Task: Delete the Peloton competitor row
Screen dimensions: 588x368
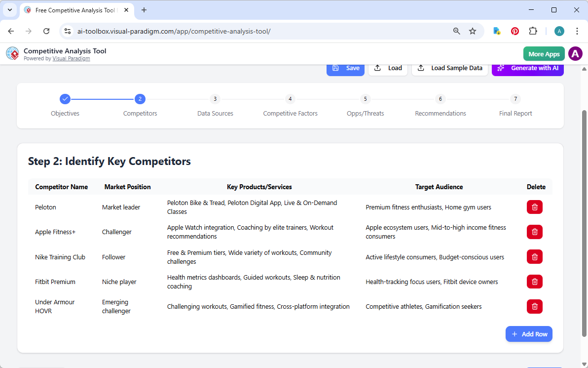Action: pos(534,207)
